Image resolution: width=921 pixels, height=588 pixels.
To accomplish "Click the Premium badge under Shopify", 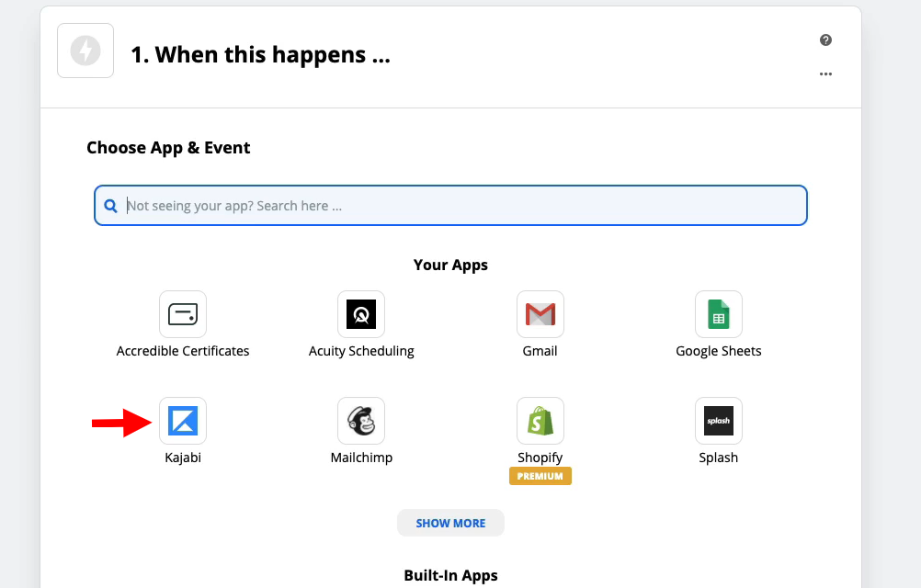I will 540,476.
